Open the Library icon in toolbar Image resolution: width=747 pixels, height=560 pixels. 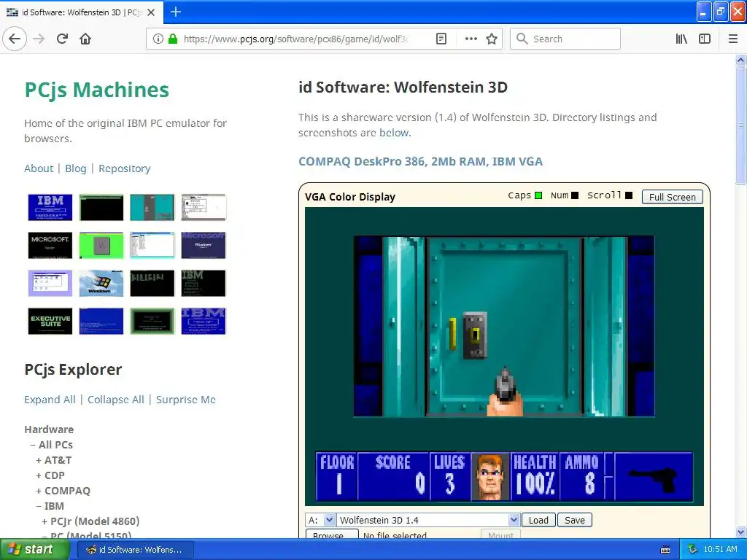coord(681,39)
